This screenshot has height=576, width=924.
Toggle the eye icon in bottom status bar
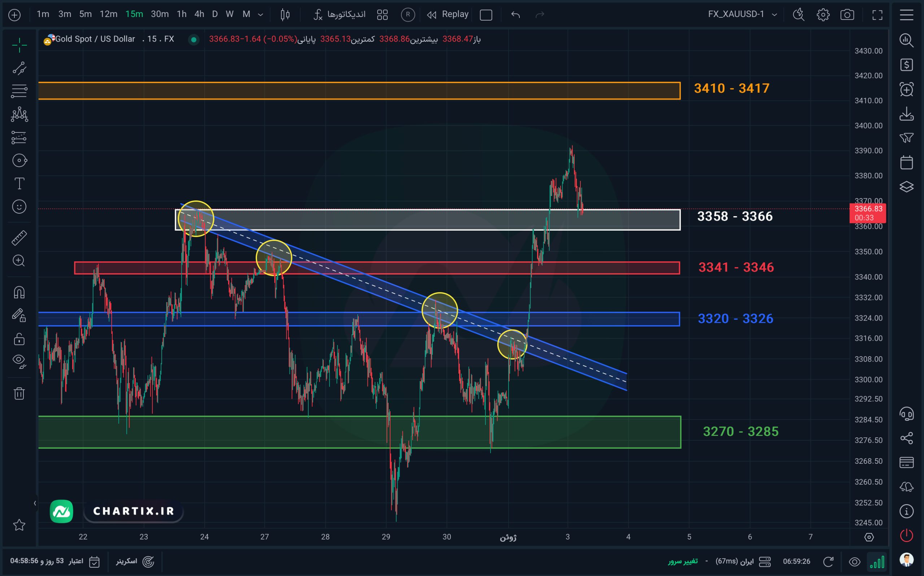click(854, 562)
